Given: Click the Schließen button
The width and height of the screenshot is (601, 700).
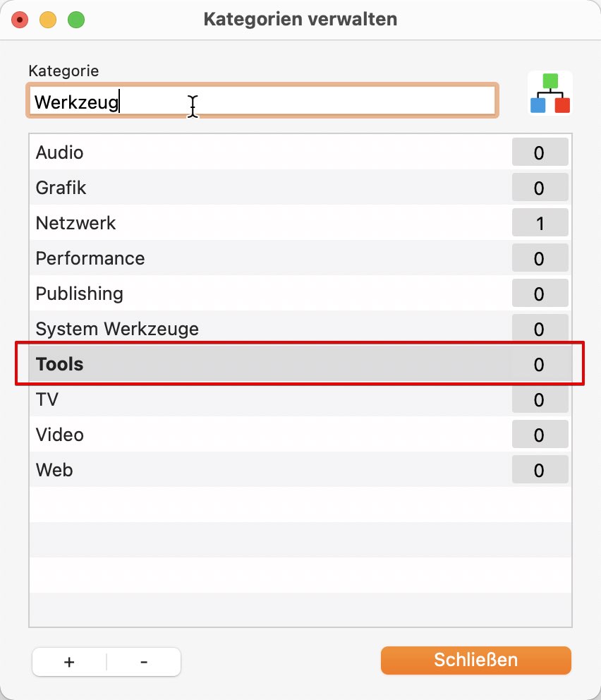Looking at the screenshot, I should pyautogui.click(x=475, y=660).
